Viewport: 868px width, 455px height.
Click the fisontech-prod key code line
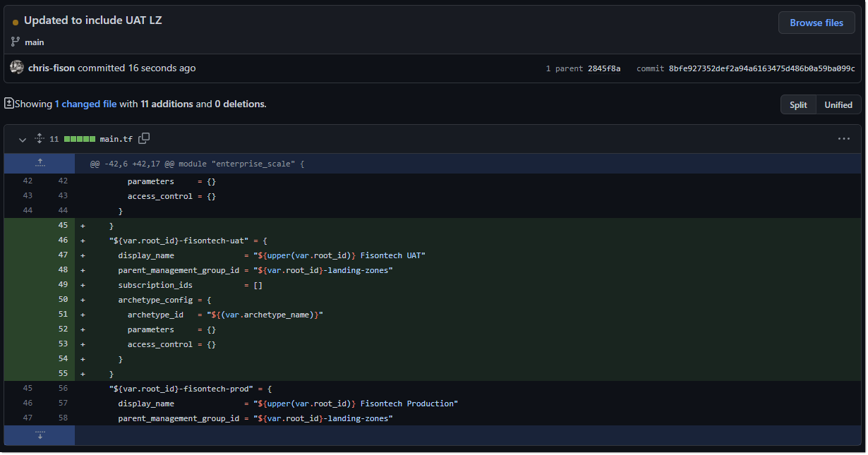coord(191,389)
